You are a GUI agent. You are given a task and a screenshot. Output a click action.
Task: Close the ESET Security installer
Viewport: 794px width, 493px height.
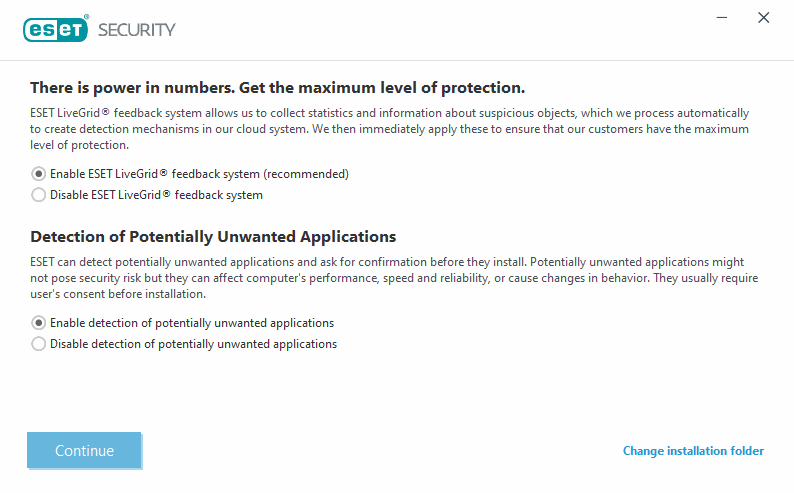click(764, 18)
